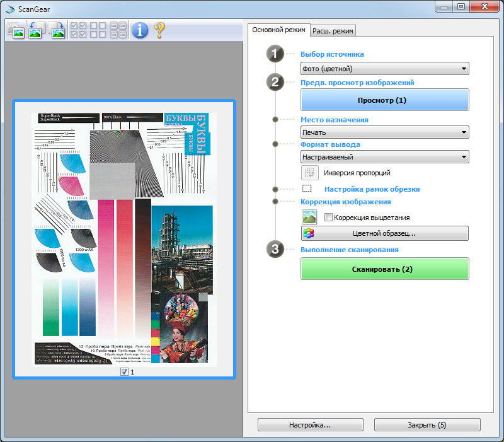The width and height of the screenshot is (504, 442).
Task: Click Настройка рамок обрезки link
Action: pos(372,189)
